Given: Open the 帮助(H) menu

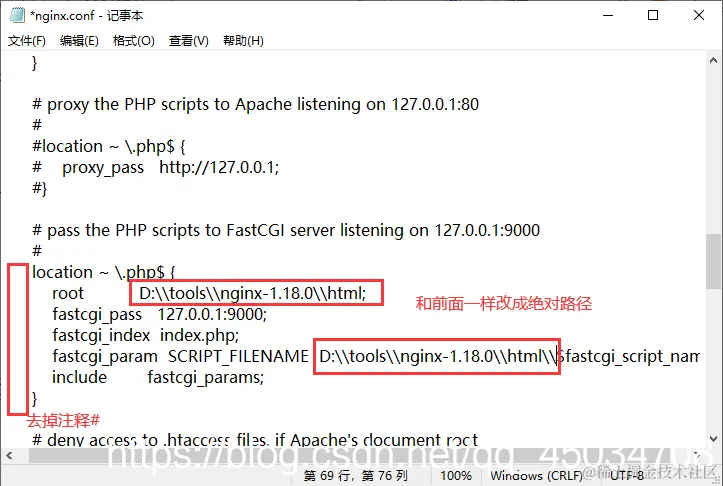Looking at the screenshot, I should (243, 41).
